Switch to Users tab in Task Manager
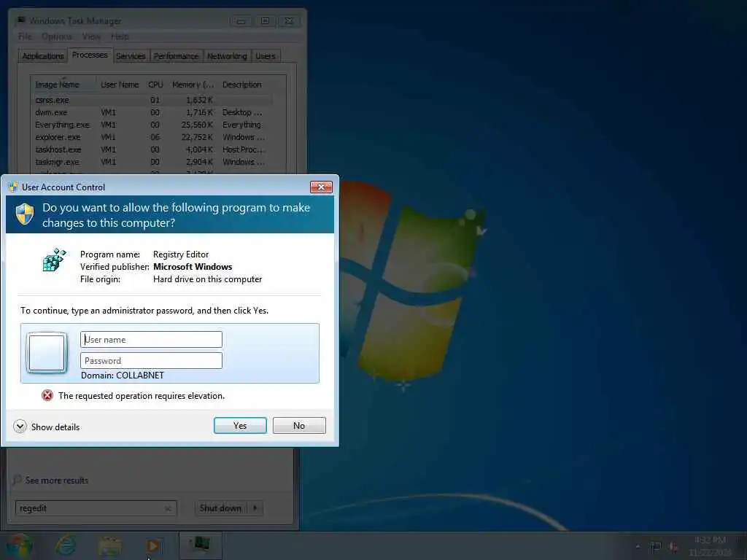Screen dimensions: 747x560 (266, 56)
